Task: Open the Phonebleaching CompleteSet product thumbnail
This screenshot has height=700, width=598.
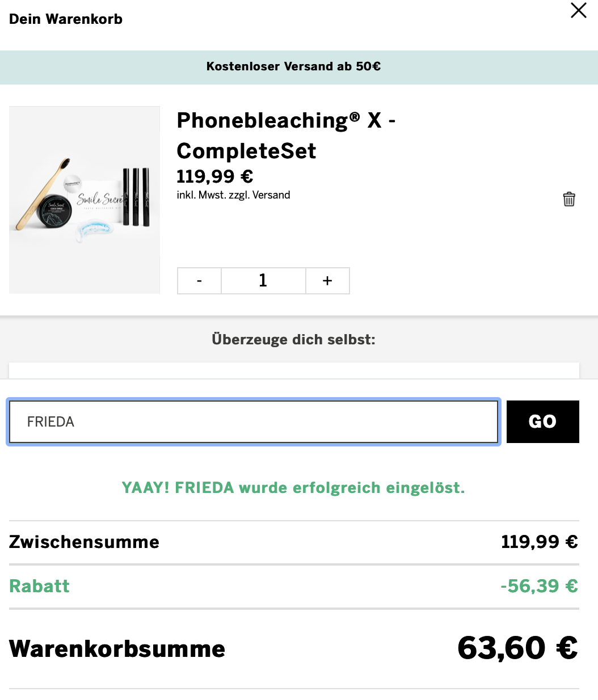Action: tap(85, 200)
